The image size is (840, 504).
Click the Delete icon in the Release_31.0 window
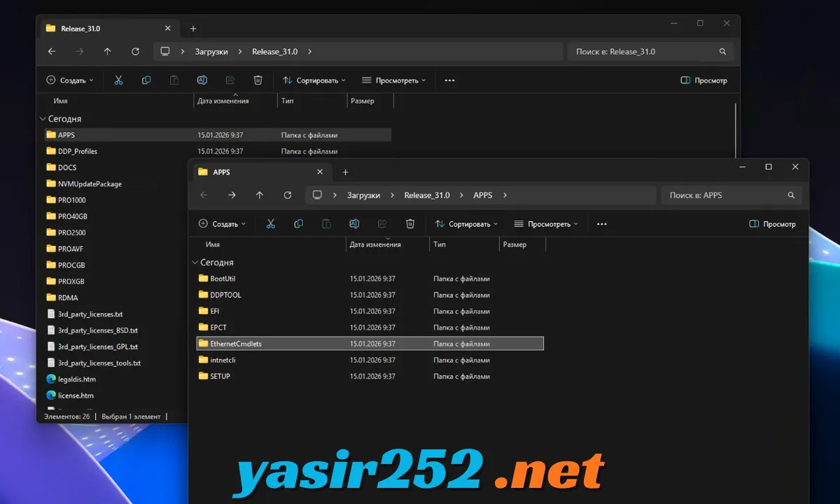[258, 80]
